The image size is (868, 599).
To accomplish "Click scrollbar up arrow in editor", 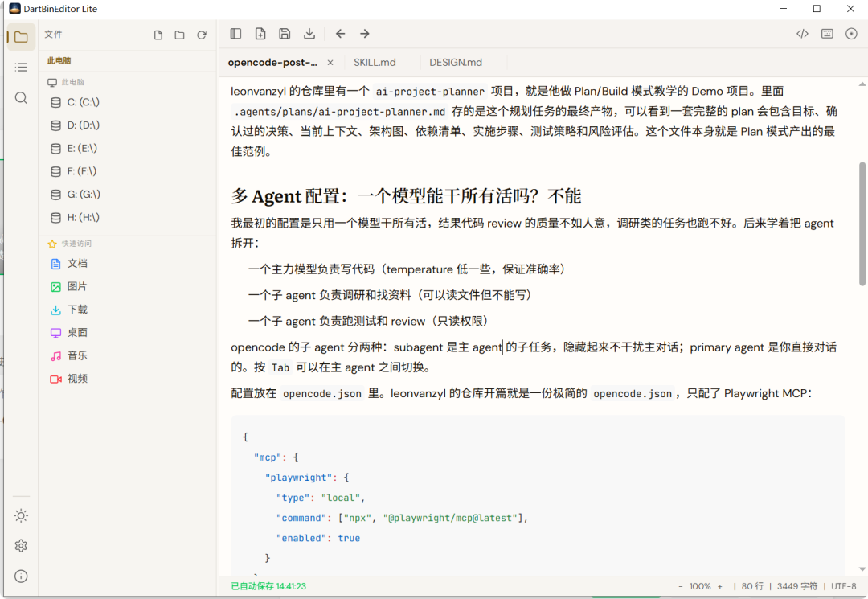I will (862, 84).
